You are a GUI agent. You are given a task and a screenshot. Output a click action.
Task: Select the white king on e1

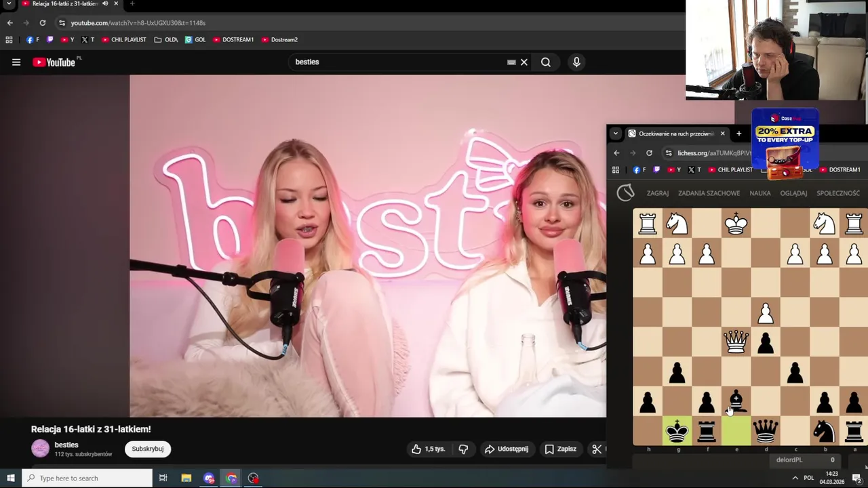pos(736,224)
